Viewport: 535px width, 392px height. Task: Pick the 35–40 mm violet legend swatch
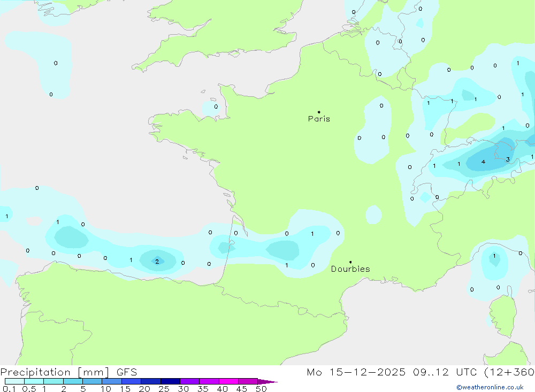[x=209, y=381]
